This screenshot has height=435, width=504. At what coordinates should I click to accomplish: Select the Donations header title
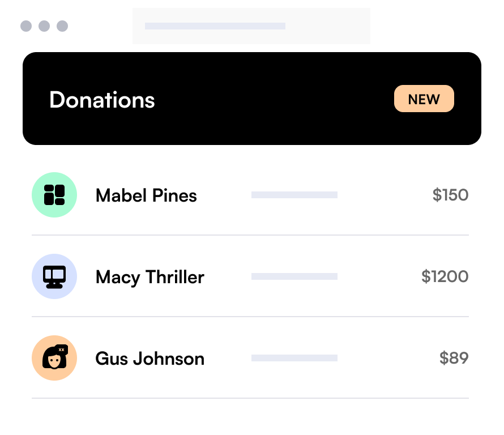click(x=102, y=100)
